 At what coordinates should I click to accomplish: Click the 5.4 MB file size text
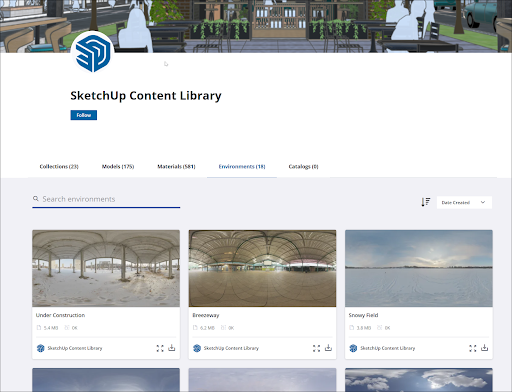click(51, 328)
